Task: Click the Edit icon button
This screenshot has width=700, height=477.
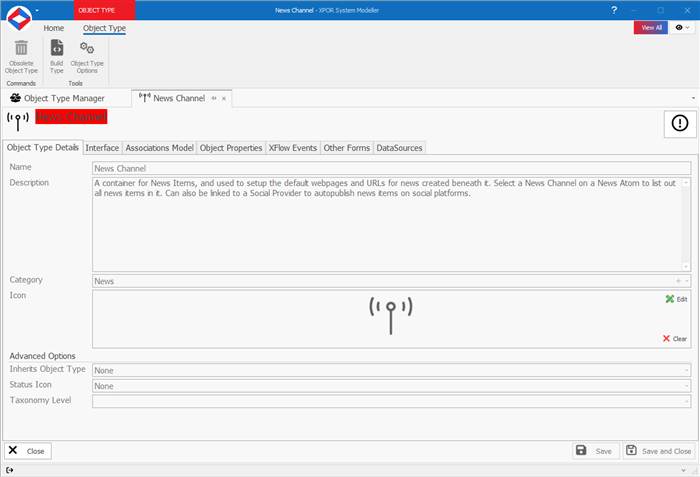Action: [676, 299]
